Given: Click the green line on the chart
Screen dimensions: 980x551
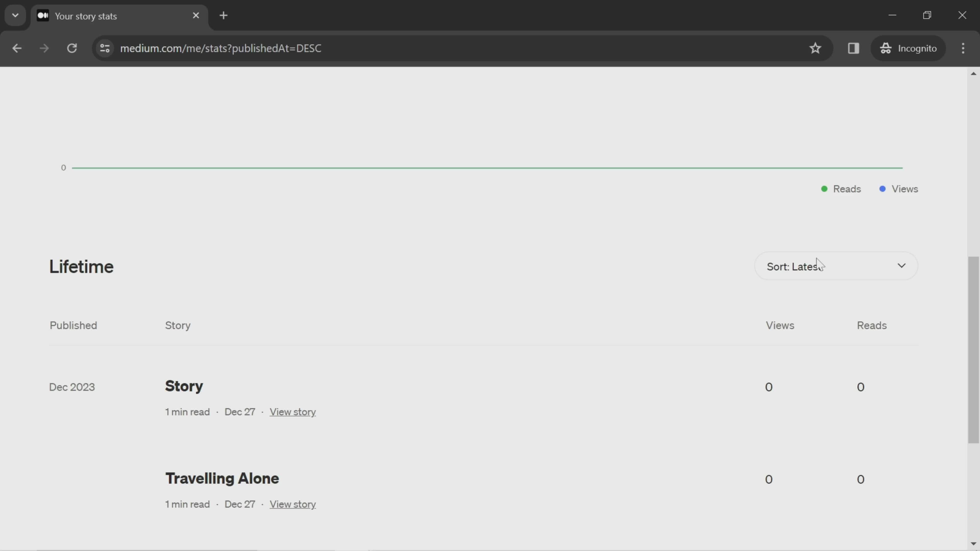Looking at the screenshot, I should point(487,168).
